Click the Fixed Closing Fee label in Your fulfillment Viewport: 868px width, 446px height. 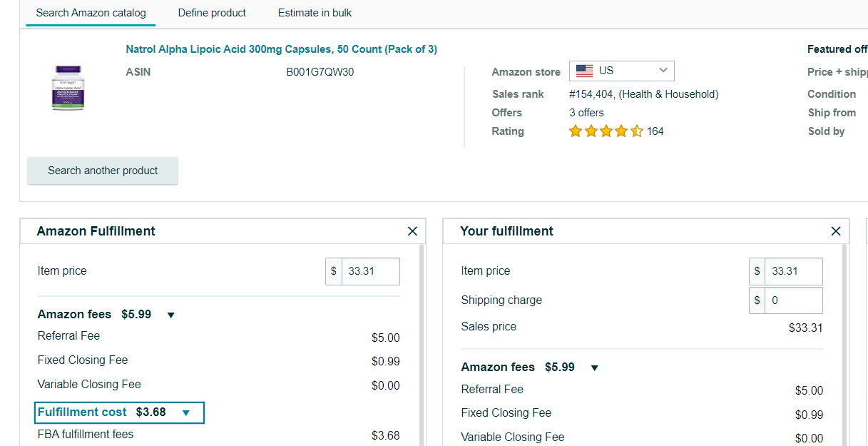pos(506,412)
